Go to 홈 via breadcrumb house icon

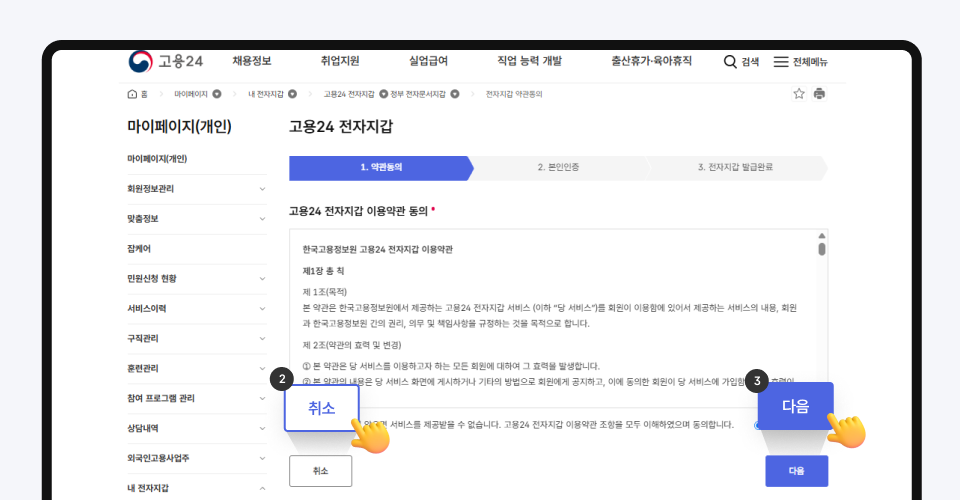click(x=132, y=94)
